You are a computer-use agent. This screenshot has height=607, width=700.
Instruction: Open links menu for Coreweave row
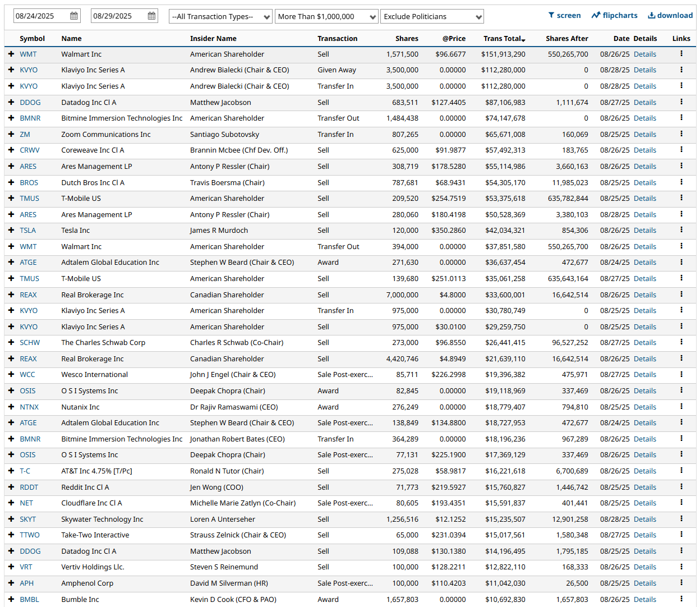(681, 150)
